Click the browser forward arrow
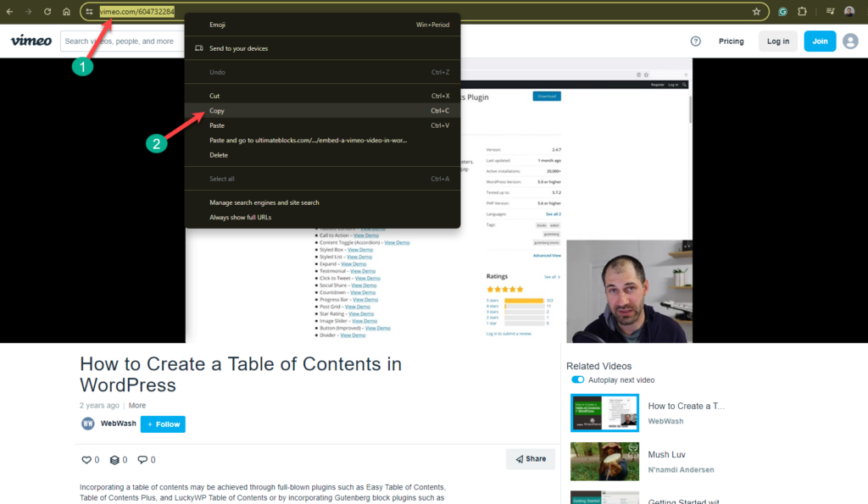Screen dimensions: 868x504 pos(28,11)
